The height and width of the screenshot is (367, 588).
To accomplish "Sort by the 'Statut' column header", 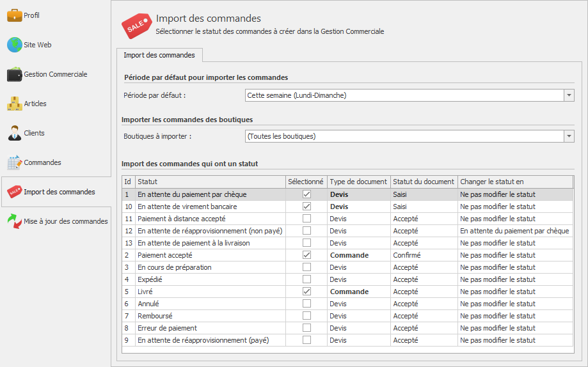I will [209, 182].
